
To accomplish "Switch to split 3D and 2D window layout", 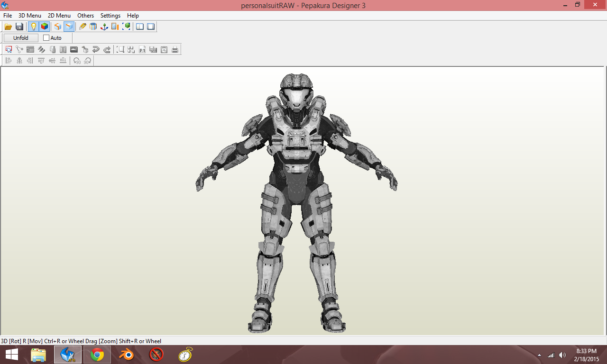I will click(140, 27).
